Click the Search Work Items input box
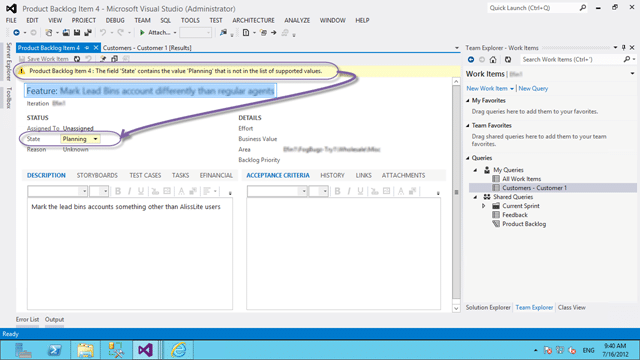 pyautogui.click(x=571, y=60)
